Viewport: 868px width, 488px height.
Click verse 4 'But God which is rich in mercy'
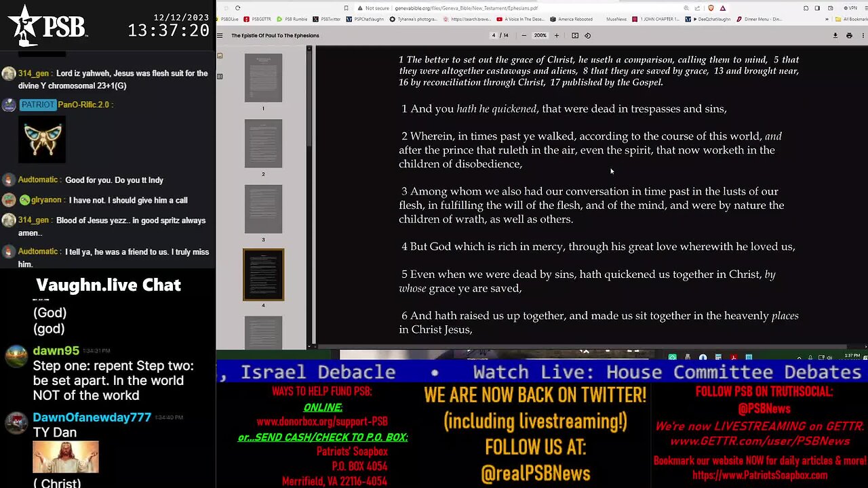[598, 247]
